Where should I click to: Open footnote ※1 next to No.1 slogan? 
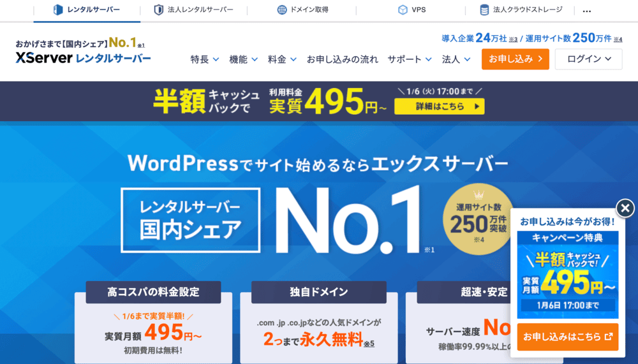141,45
